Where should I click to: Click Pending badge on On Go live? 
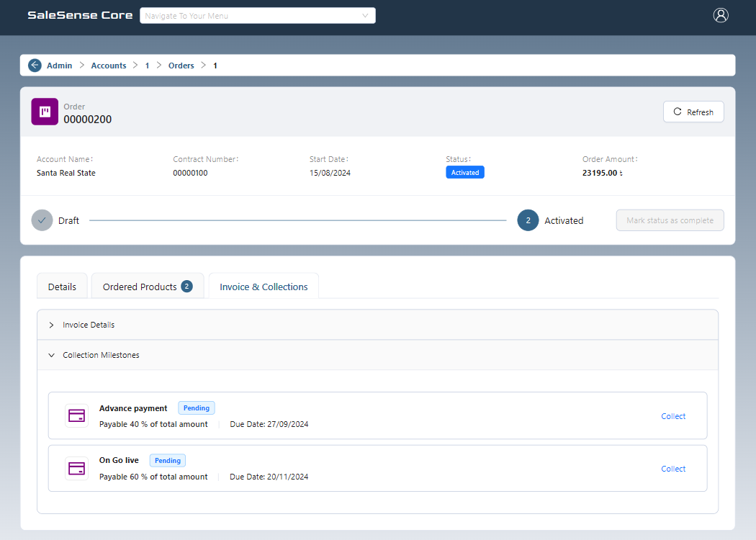click(167, 461)
